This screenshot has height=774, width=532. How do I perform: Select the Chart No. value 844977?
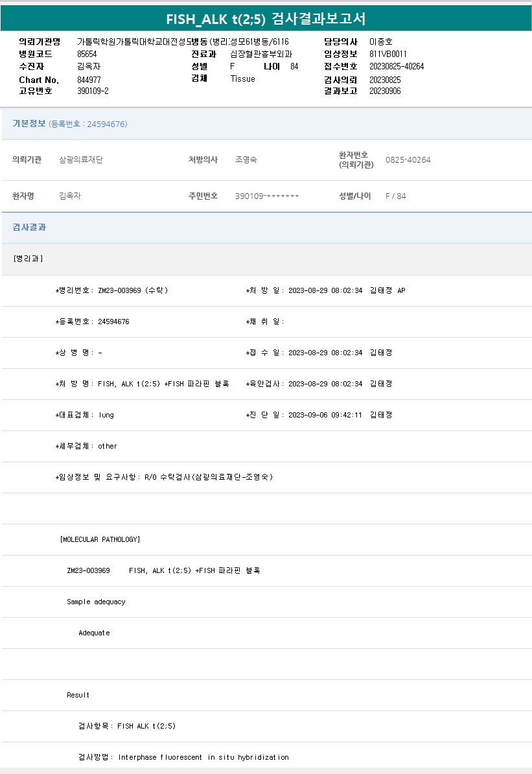[89, 80]
